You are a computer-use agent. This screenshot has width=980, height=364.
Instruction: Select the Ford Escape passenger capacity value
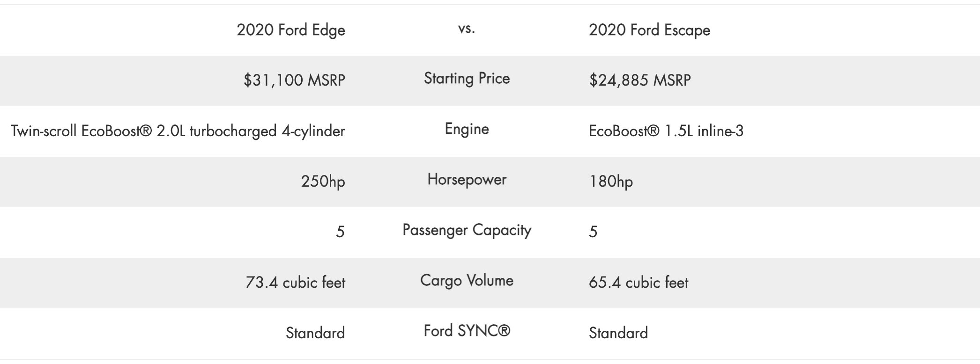tap(593, 232)
